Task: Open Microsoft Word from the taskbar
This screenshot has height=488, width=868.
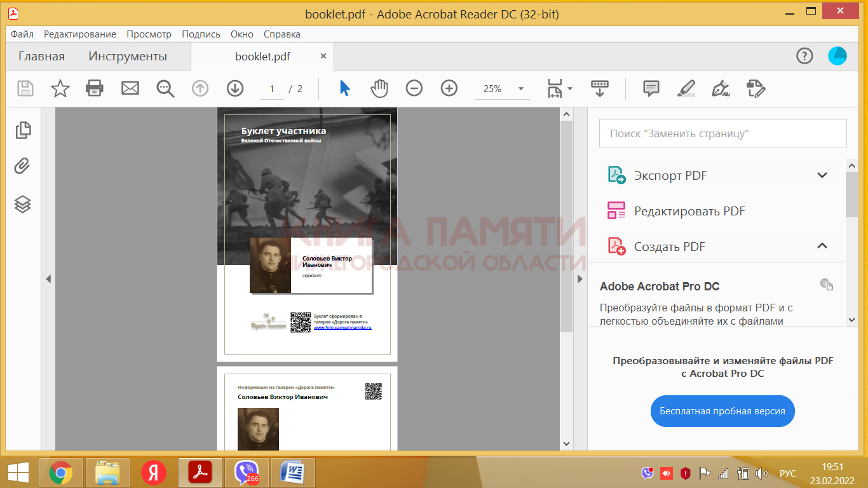Action: pos(293,473)
